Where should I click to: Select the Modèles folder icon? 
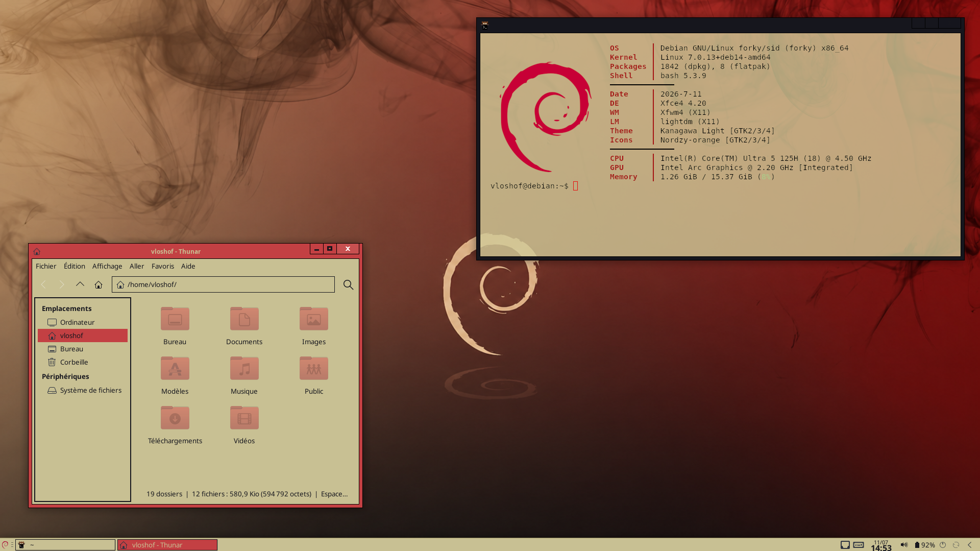175,368
